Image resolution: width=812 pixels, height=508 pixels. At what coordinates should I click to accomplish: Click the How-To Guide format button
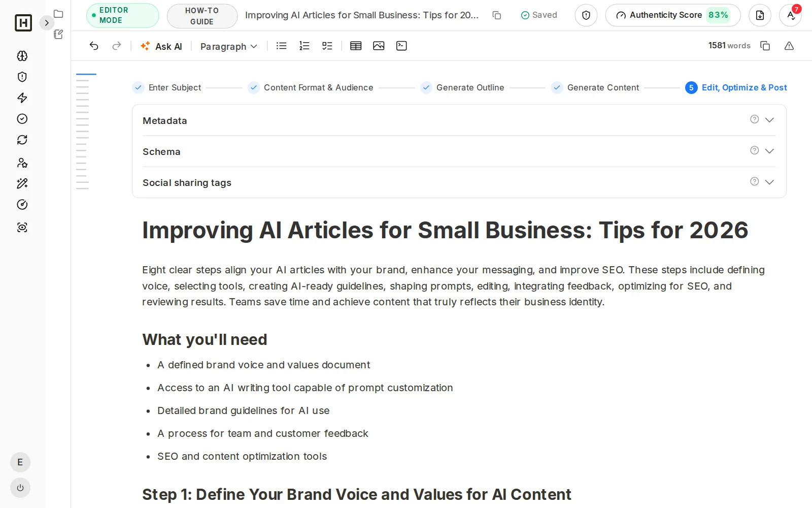202,16
